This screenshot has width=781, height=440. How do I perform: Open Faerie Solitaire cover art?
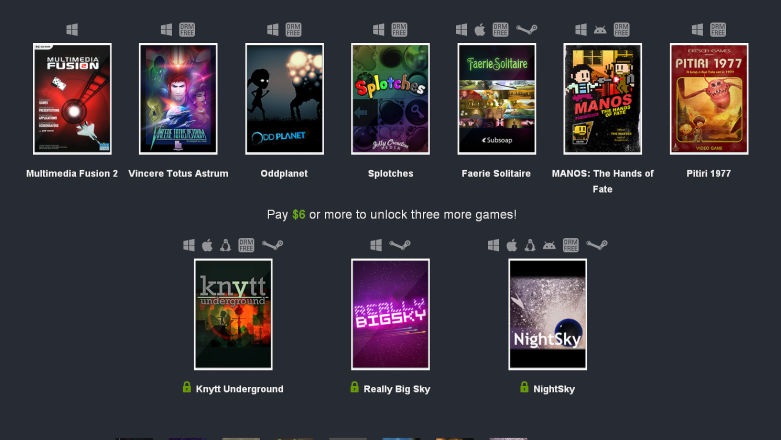(x=497, y=99)
